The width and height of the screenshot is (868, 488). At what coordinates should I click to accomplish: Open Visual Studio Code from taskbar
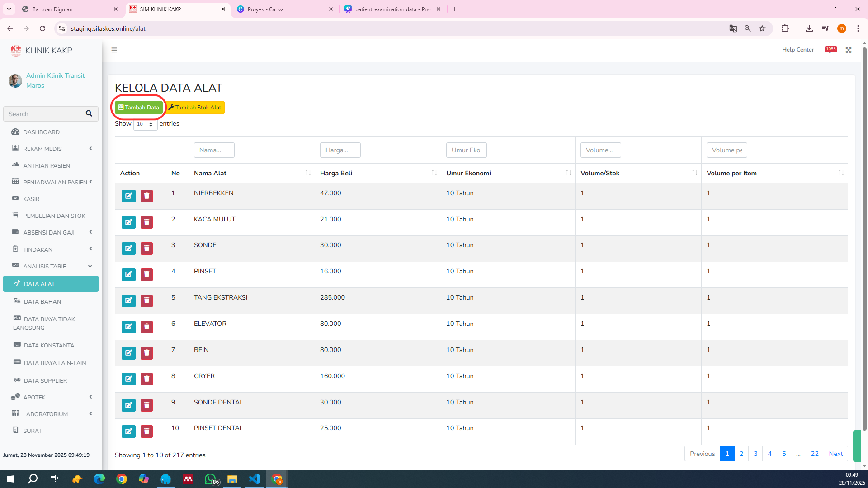254,479
